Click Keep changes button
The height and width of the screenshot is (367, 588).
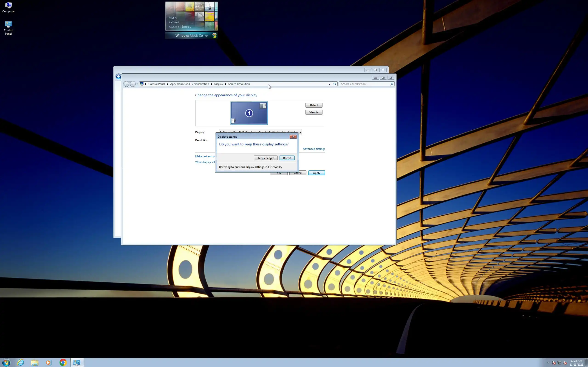point(266,158)
